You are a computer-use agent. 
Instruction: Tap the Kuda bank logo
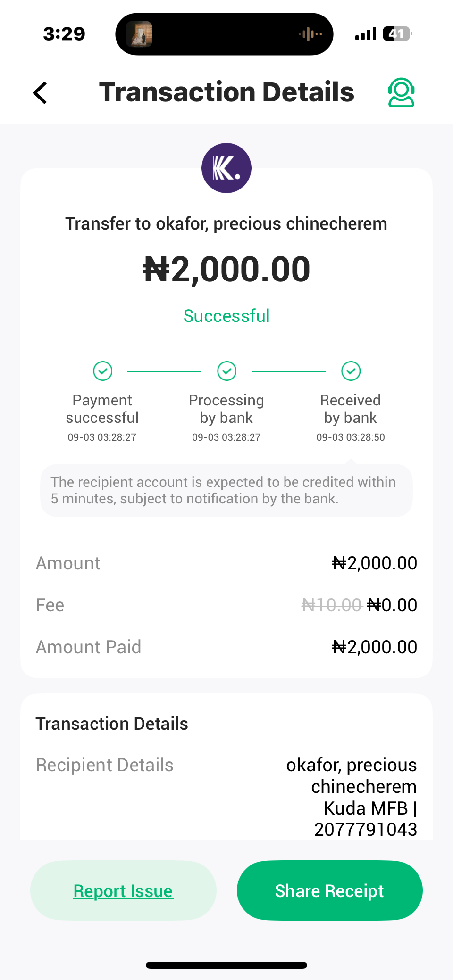pos(226,168)
